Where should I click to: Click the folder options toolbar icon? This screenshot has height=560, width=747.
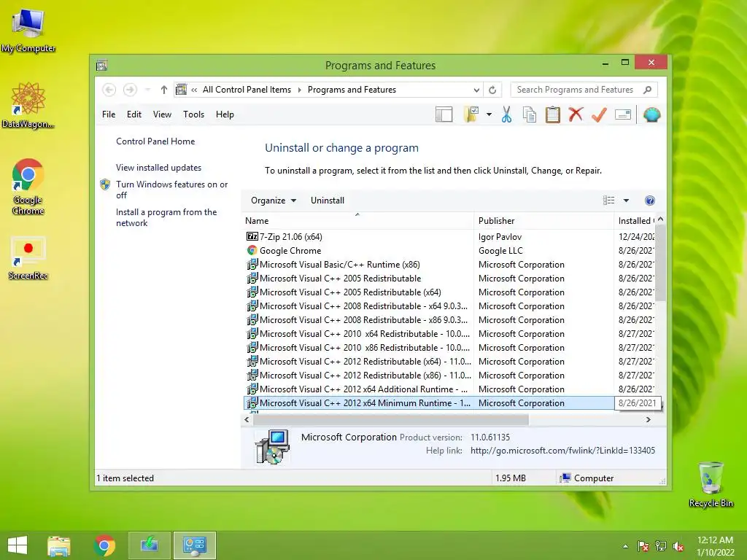[471, 114]
